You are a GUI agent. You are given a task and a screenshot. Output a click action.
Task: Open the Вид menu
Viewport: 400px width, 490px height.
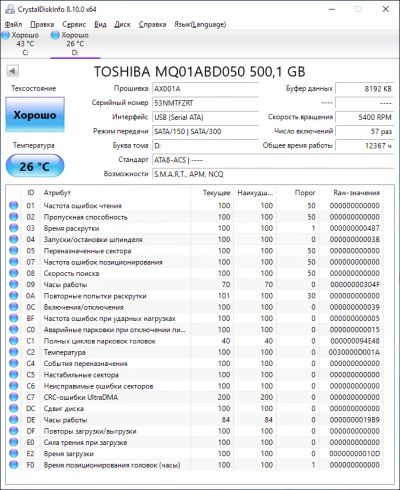point(100,24)
